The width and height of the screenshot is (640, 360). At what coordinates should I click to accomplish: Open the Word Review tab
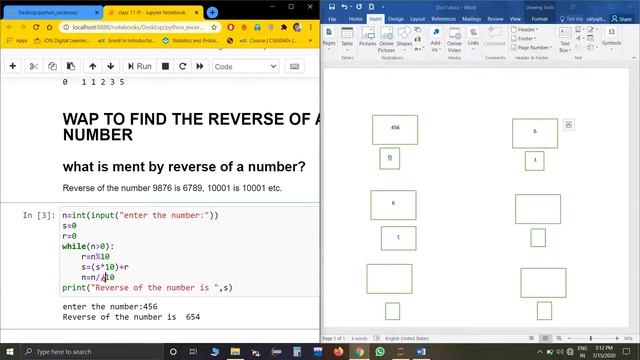click(x=495, y=19)
